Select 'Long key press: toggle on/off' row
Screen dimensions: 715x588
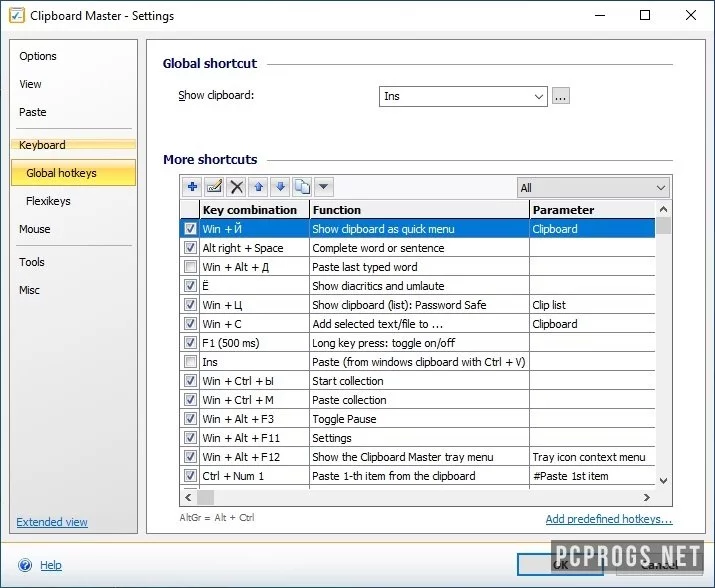coord(418,343)
